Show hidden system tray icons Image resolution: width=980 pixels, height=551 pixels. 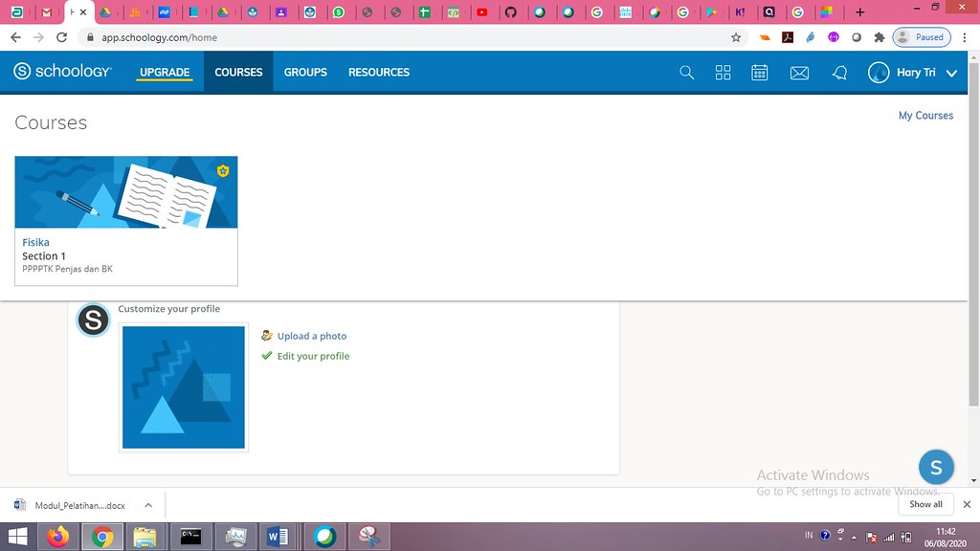point(854,538)
